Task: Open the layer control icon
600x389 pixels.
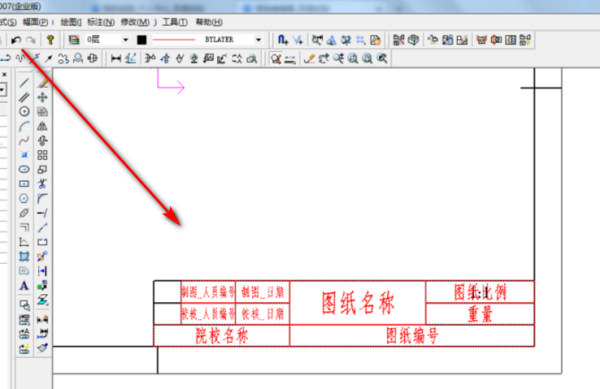Action: [74, 39]
